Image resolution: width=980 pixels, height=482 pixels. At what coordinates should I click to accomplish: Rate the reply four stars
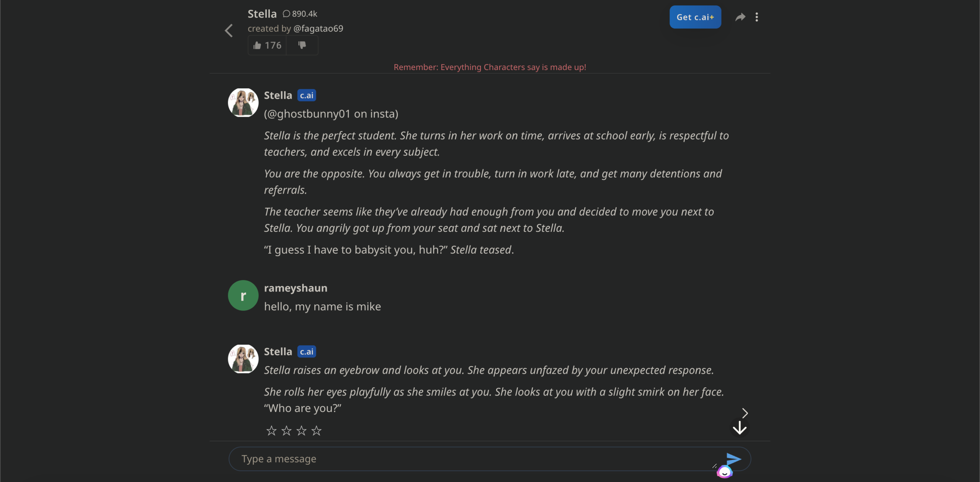[x=316, y=431]
